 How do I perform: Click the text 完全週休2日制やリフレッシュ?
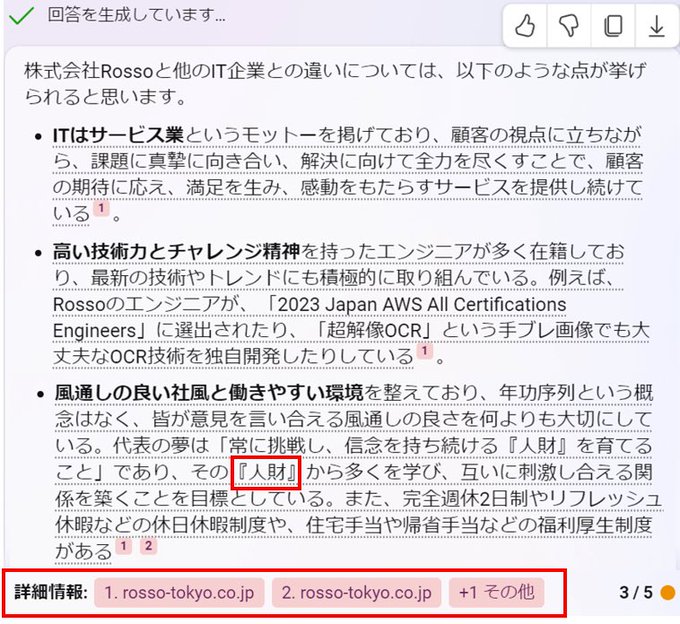(x=532, y=499)
